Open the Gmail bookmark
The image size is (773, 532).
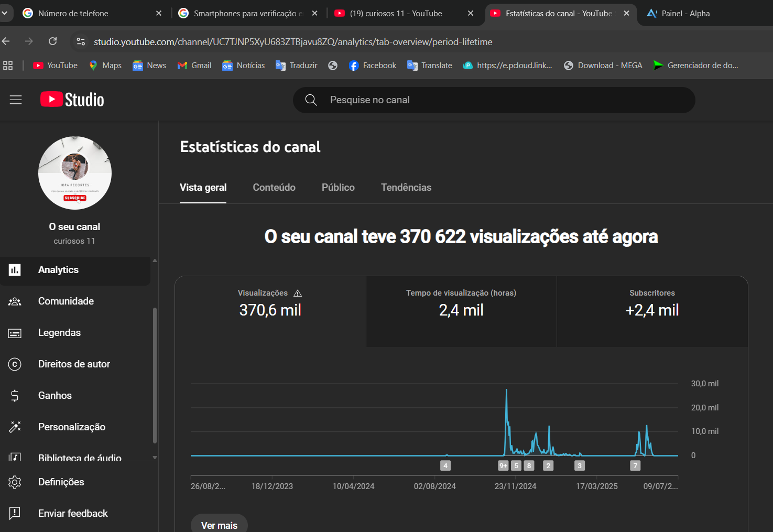click(194, 66)
